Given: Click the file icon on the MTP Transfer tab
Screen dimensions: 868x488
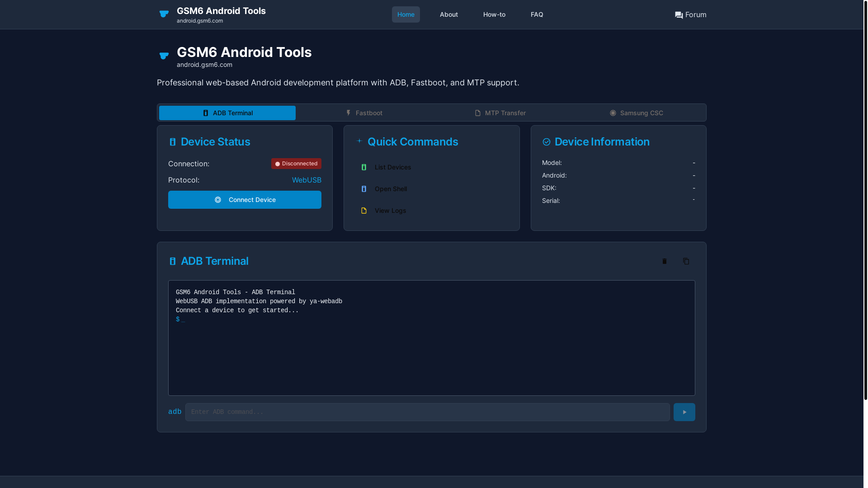Looking at the screenshot, I should point(478,113).
